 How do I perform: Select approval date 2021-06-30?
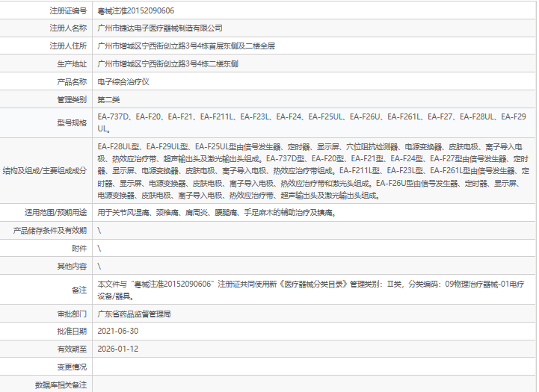(118, 332)
